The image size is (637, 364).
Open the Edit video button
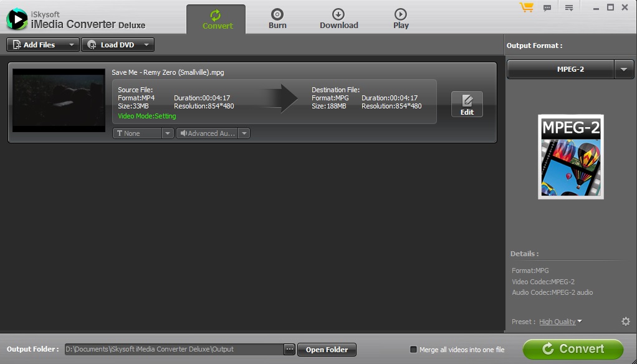click(467, 105)
